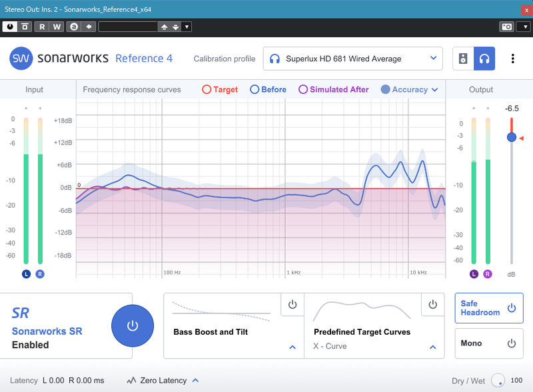Click the Zero Latency waveform icon

(131, 381)
